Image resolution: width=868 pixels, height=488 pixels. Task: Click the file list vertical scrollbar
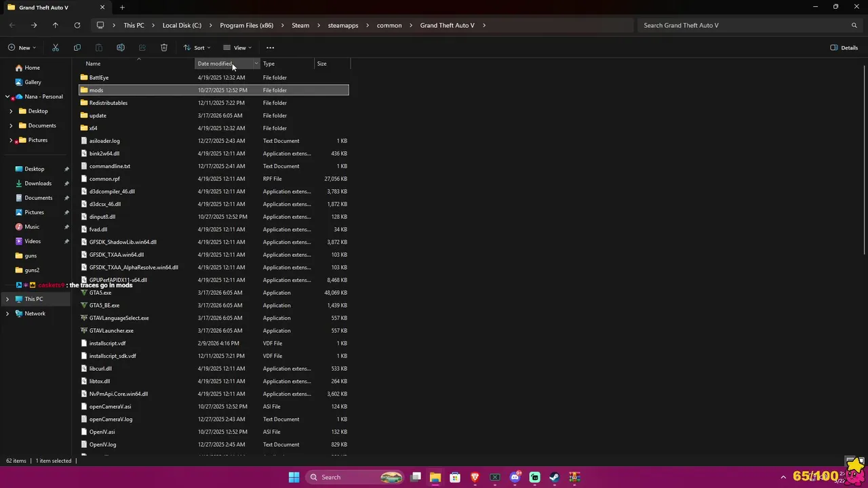coord(865,160)
